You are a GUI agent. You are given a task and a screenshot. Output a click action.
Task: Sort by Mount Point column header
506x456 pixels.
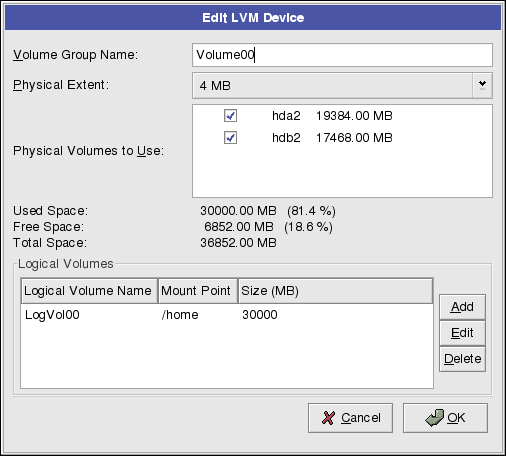point(198,291)
